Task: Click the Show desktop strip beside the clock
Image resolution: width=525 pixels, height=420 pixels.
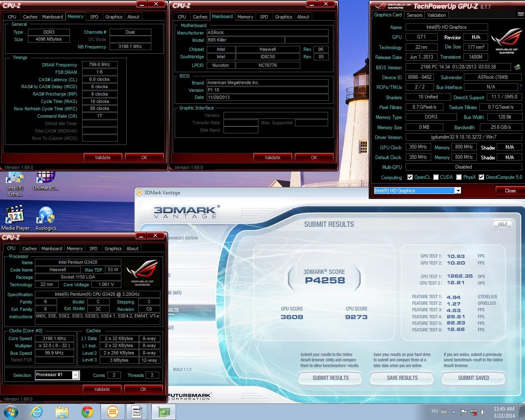Action: (522, 412)
